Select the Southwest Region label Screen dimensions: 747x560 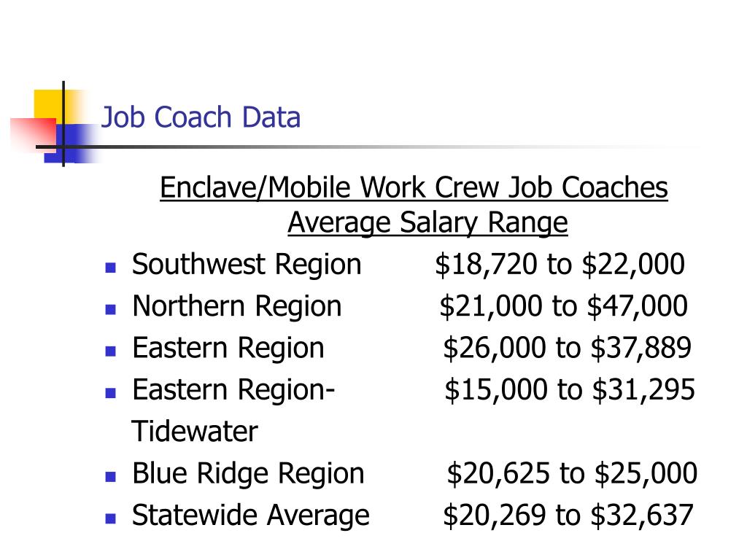point(247,265)
